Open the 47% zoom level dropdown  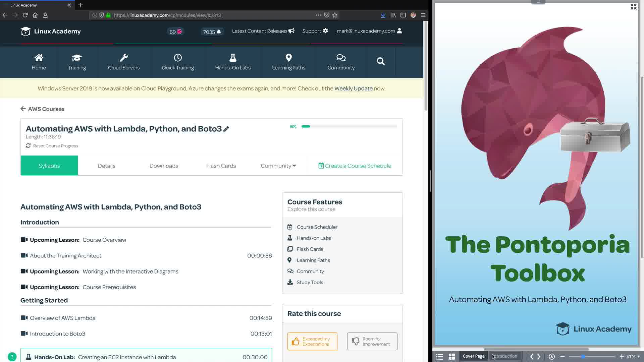click(633, 357)
